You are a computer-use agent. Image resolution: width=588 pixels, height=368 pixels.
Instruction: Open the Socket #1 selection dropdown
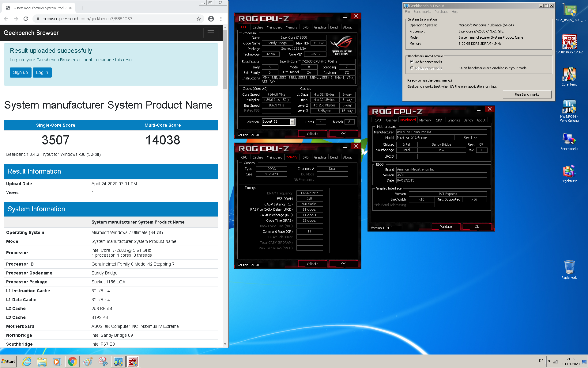(292, 122)
